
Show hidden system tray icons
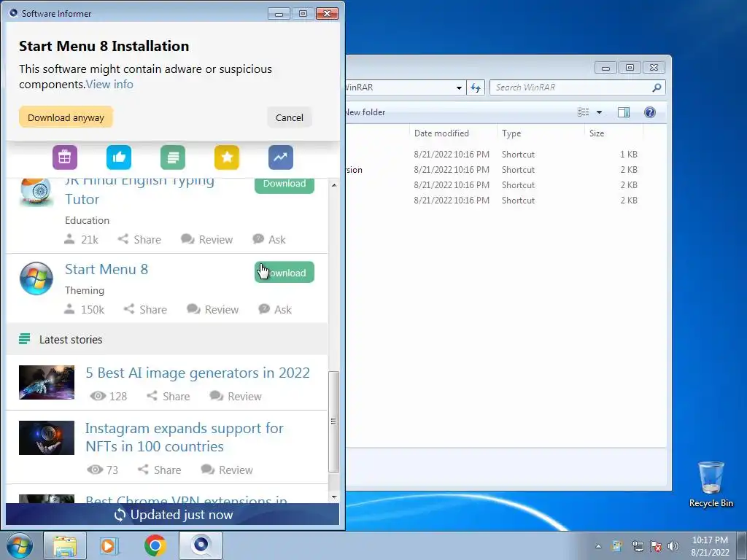pos(598,546)
